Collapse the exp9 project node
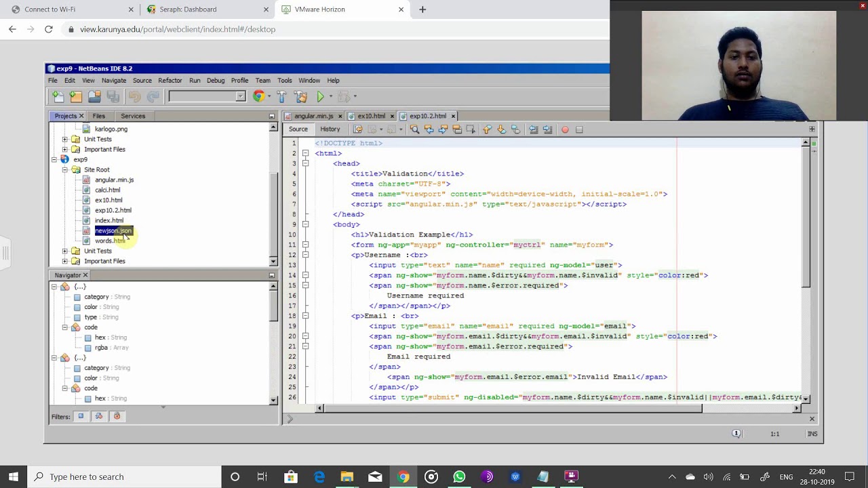This screenshot has width=868, height=488. (54, 159)
